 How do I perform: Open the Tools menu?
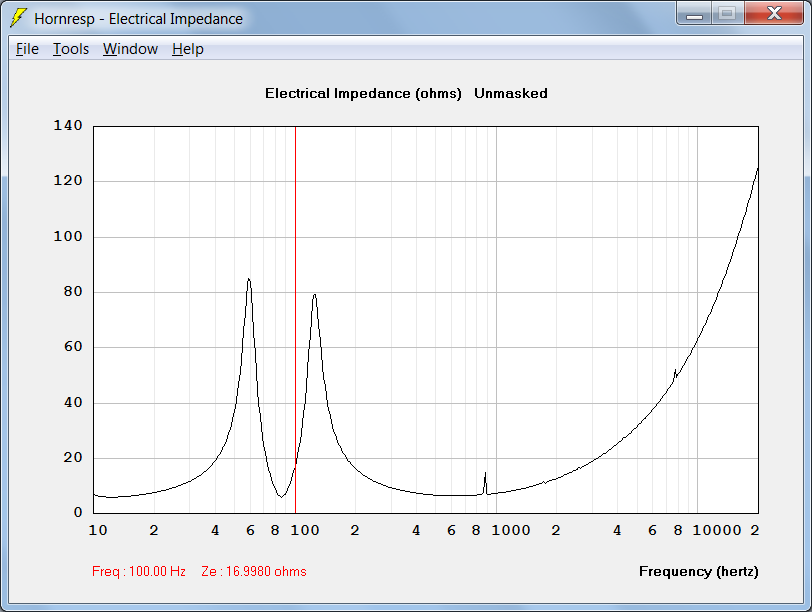coord(71,49)
